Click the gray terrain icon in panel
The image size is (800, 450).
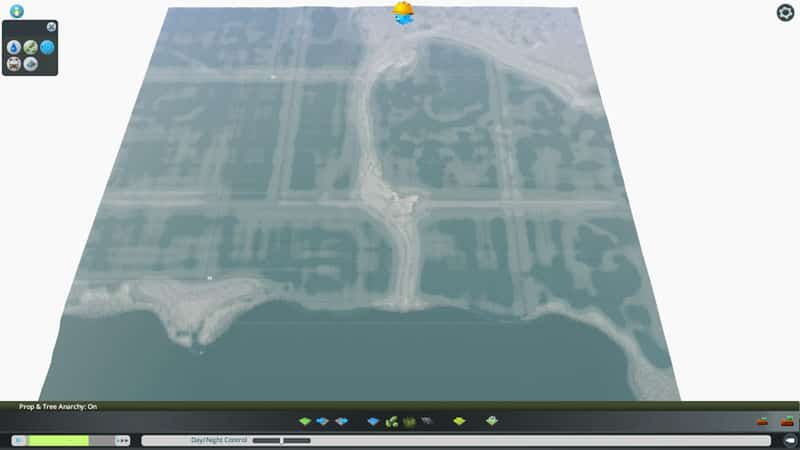click(x=31, y=63)
